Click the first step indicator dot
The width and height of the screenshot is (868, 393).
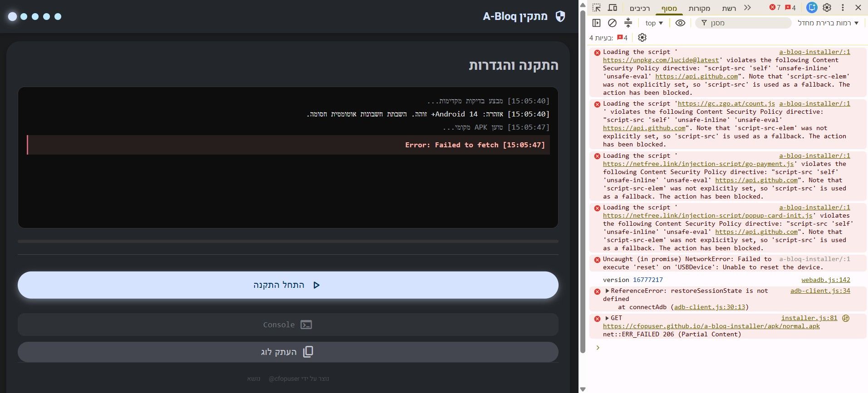13,16
